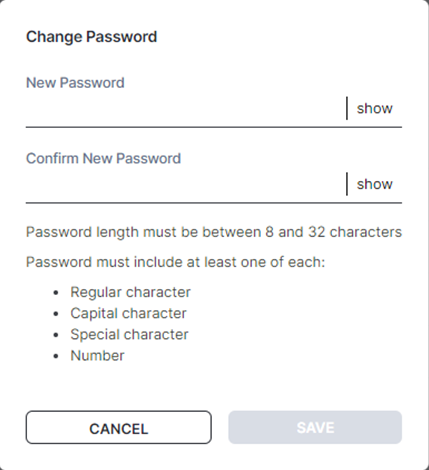Select the Change Password dialog title
Image resolution: width=429 pixels, height=470 pixels.
91,37
